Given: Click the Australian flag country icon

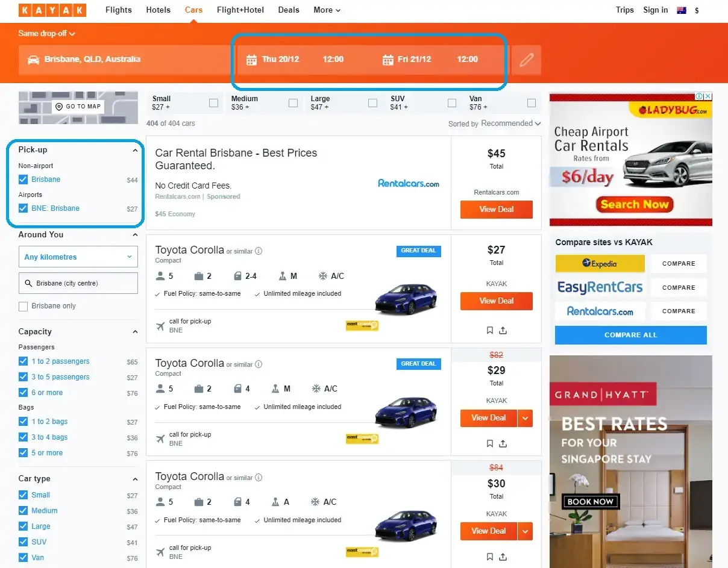Looking at the screenshot, I should (682, 10).
